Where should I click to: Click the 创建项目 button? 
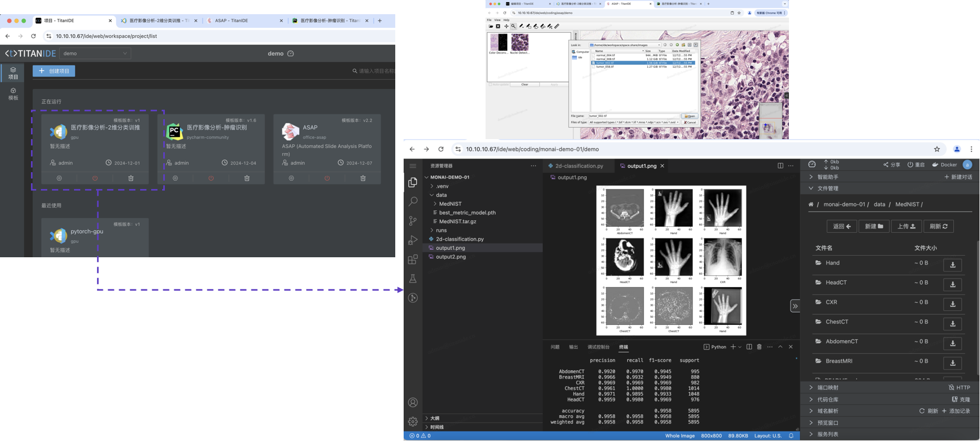pyautogui.click(x=54, y=71)
